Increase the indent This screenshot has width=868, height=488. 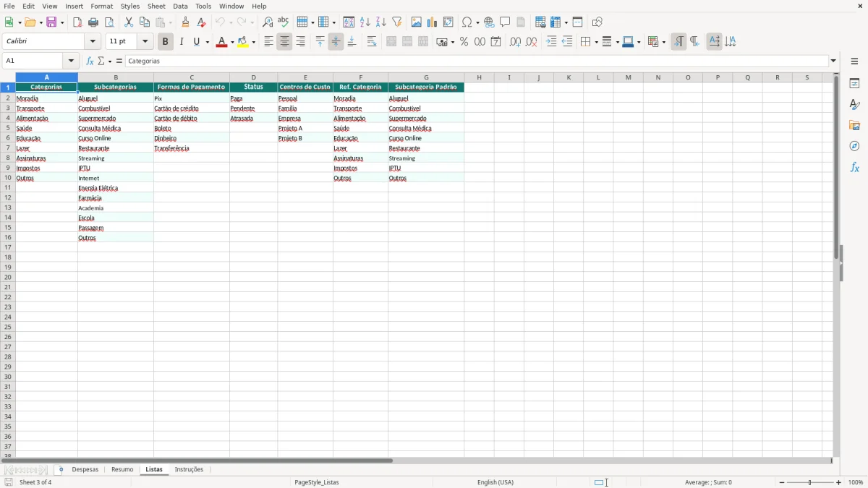[551, 42]
